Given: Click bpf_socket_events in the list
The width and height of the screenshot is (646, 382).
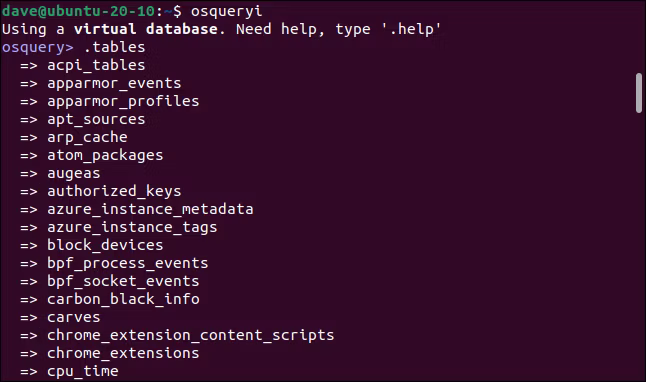Looking at the screenshot, I should pos(123,281).
